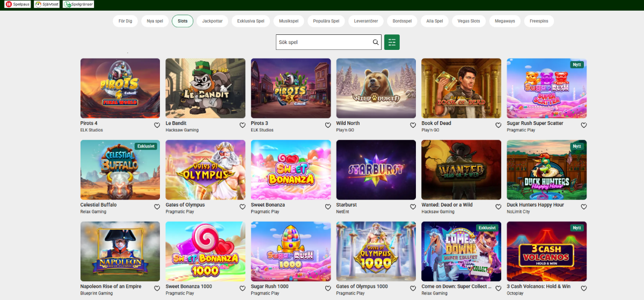Switch to Freespins tab

[539, 21]
